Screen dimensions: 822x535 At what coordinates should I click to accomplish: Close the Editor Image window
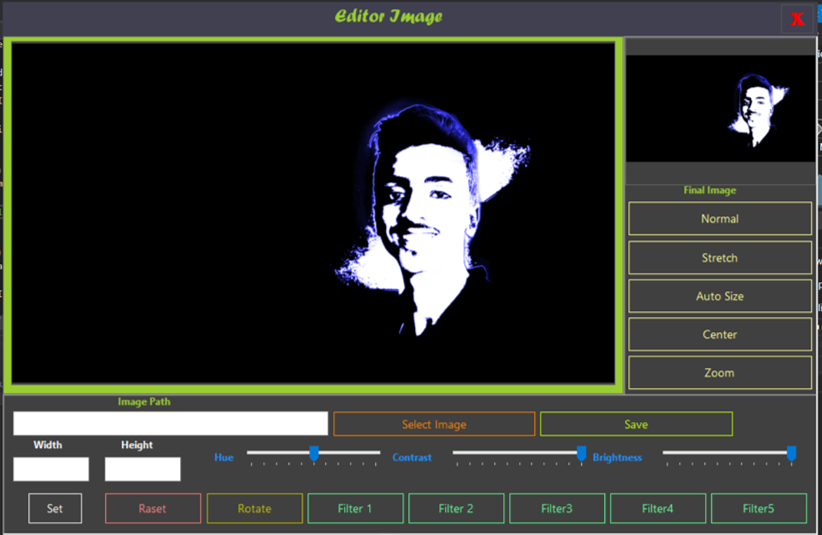[797, 19]
